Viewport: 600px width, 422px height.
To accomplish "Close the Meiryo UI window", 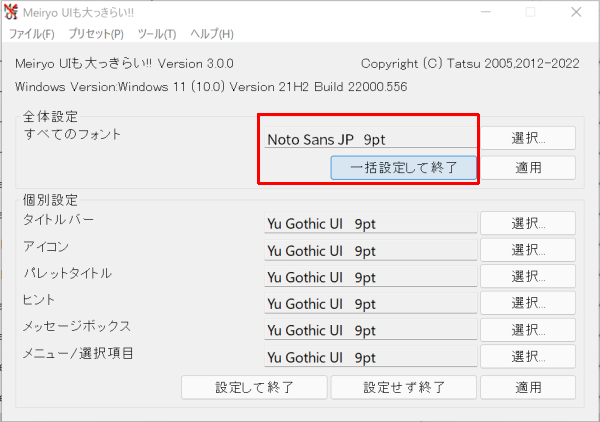I will pyautogui.click(x=576, y=12).
